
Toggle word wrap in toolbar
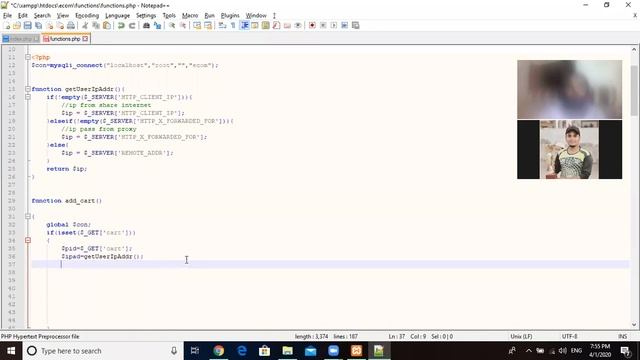[x=222, y=25]
